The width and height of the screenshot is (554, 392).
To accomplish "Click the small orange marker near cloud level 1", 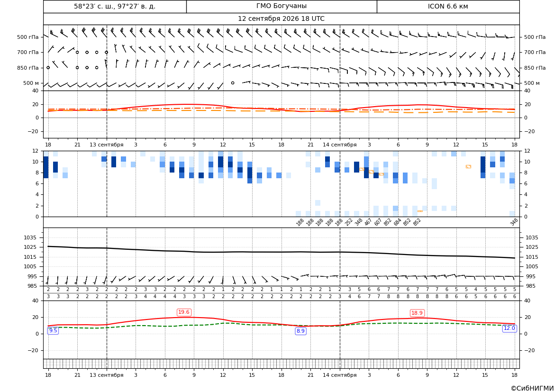I will pos(420,211).
